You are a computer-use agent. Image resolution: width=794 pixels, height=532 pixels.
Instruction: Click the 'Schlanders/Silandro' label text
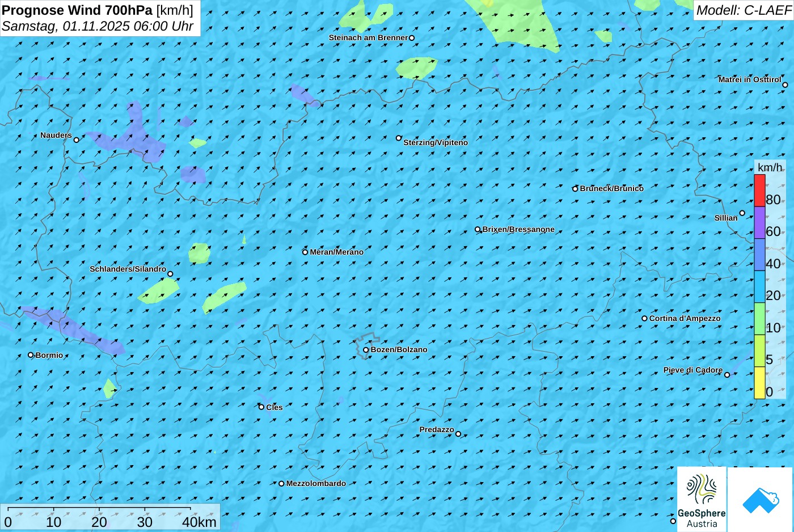point(128,269)
